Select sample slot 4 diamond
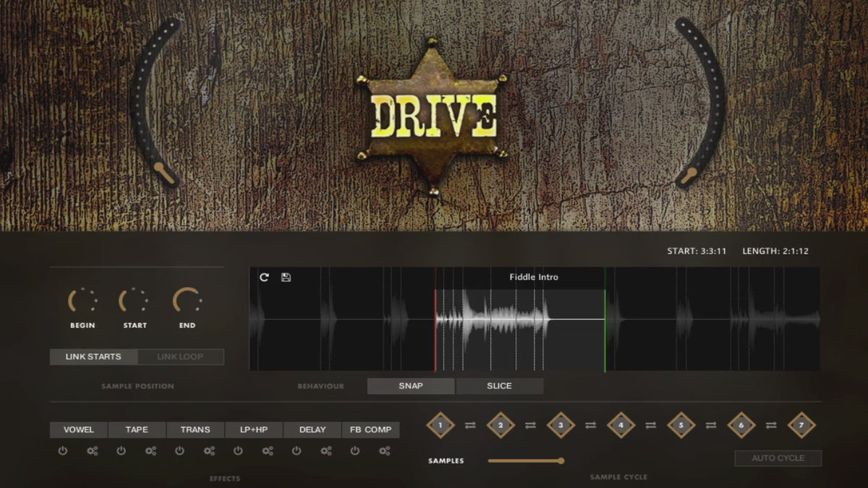 621,425
